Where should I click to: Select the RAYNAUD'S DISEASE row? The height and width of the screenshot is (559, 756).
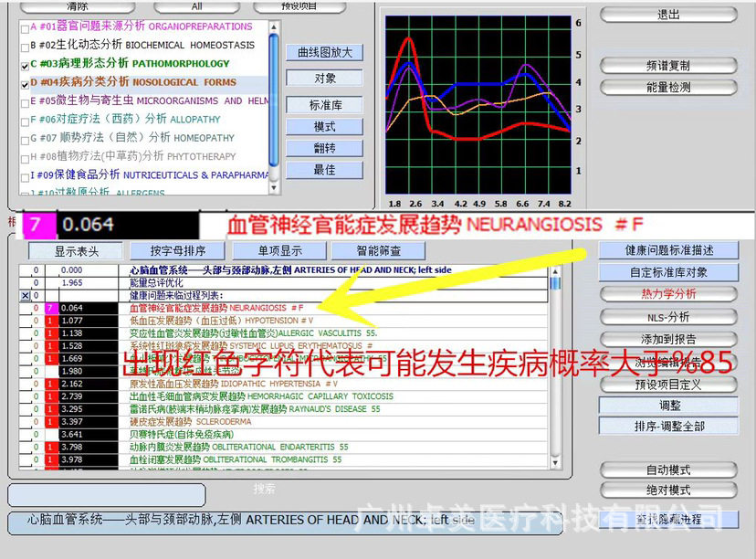click(x=283, y=409)
